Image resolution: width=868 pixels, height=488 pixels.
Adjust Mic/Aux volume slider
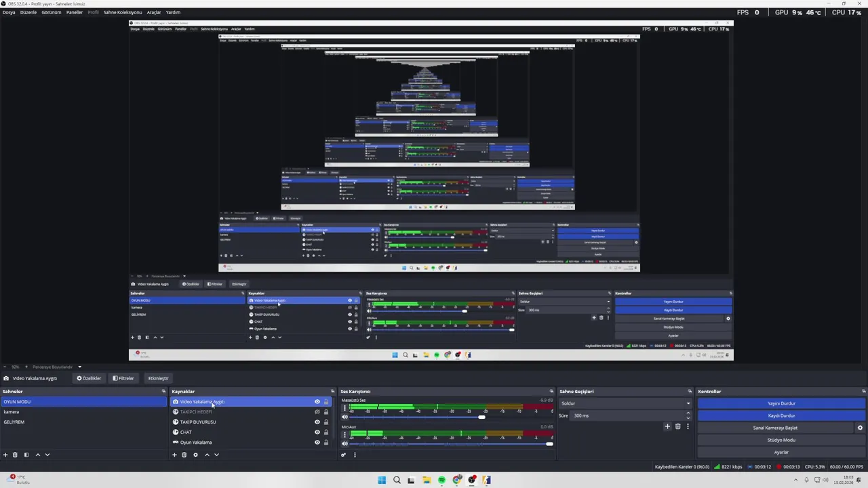[452, 443]
